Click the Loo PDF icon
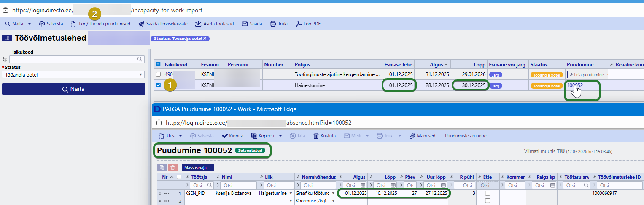 pyautogui.click(x=299, y=24)
